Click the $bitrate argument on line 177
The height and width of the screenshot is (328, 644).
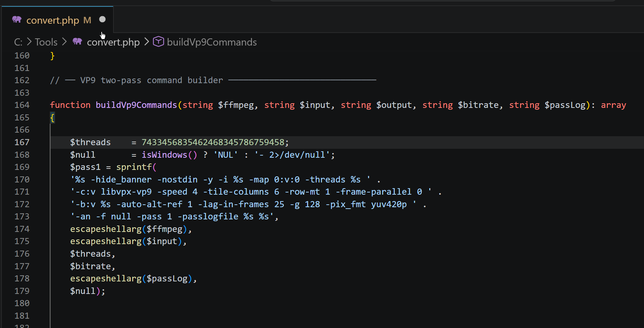pyautogui.click(x=91, y=266)
